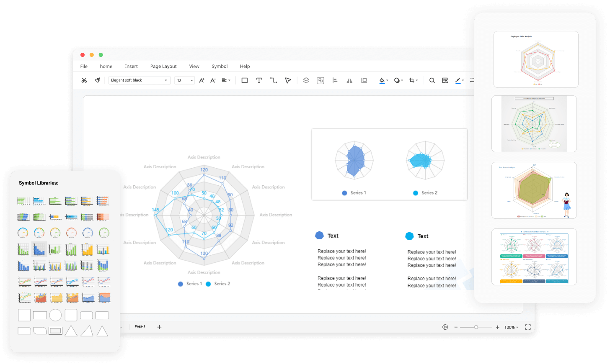Add a new page with plus icon
The width and height of the screenshot is (610, 364).
(x=159, y=327)
